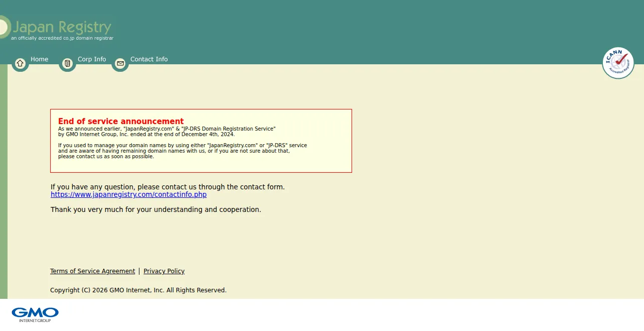Click the GMO Internet Group logo

pos(35,314)
